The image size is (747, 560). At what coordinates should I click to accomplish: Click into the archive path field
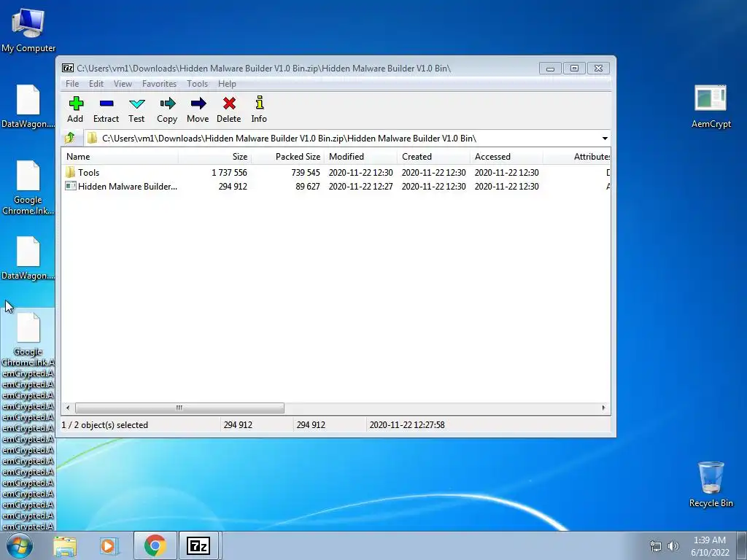pos(341,138)
